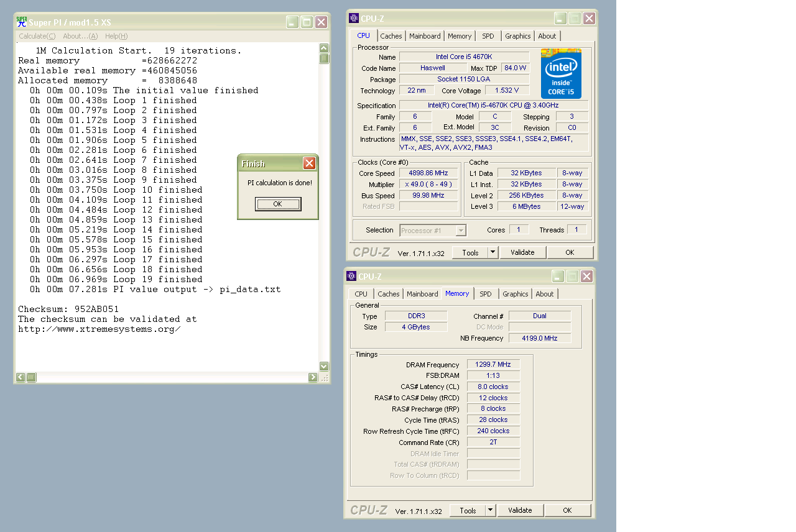Click the DRAM Frequency value 1299.7 MHz
The height and width of the screenshot is (532, 796).
pyautogui.click(x=493, y=364)
